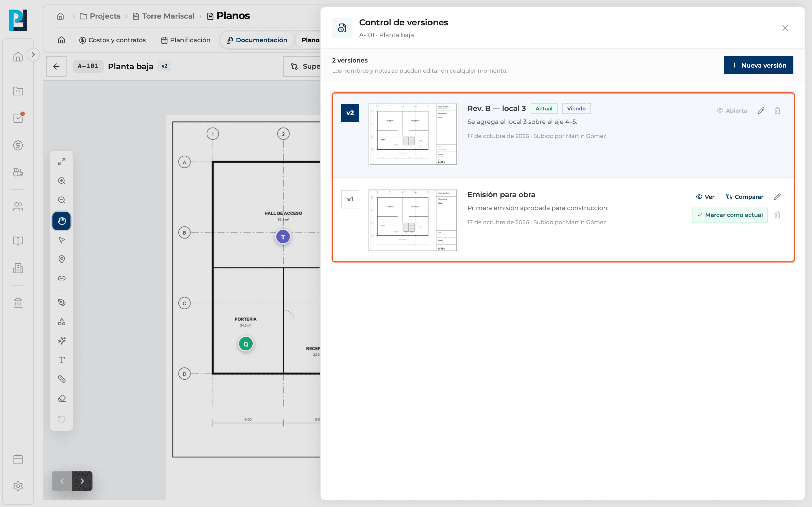Open the v1 floor plan thumbnail
812x507 pixels.
tap(413, 221)
